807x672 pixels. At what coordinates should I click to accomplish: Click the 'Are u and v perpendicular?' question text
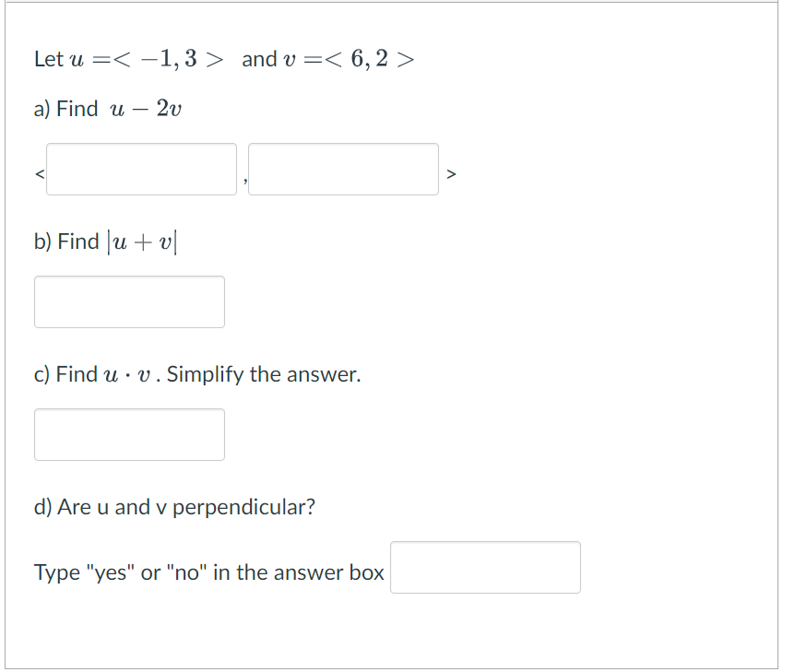pyautogui.click(x=174, y=506)
